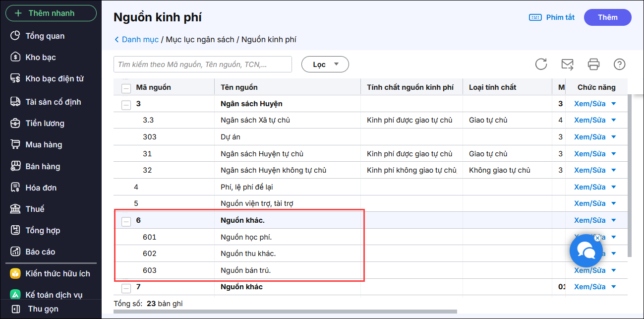Click Thu gọn to collapse sidebar

click(x=43, y=309)
